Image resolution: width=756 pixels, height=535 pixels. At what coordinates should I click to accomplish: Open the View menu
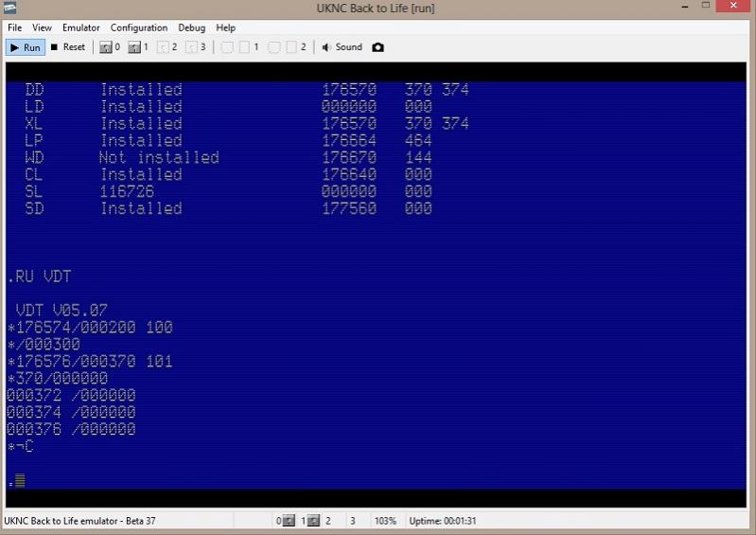coord(43,27)
